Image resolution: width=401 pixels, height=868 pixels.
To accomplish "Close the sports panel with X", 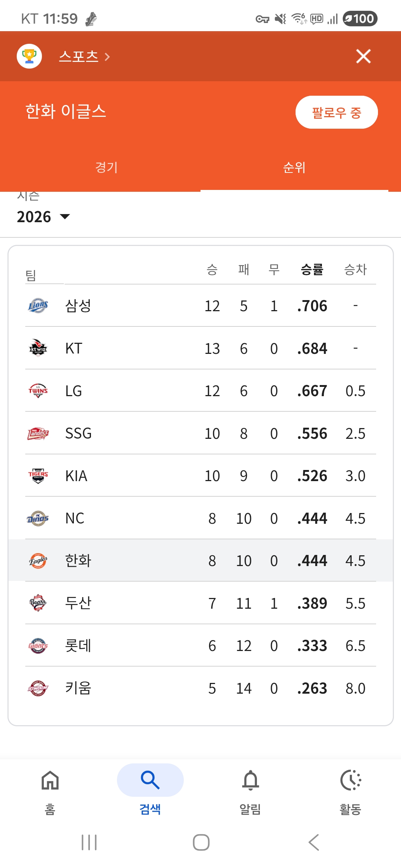I will point(363,56).
